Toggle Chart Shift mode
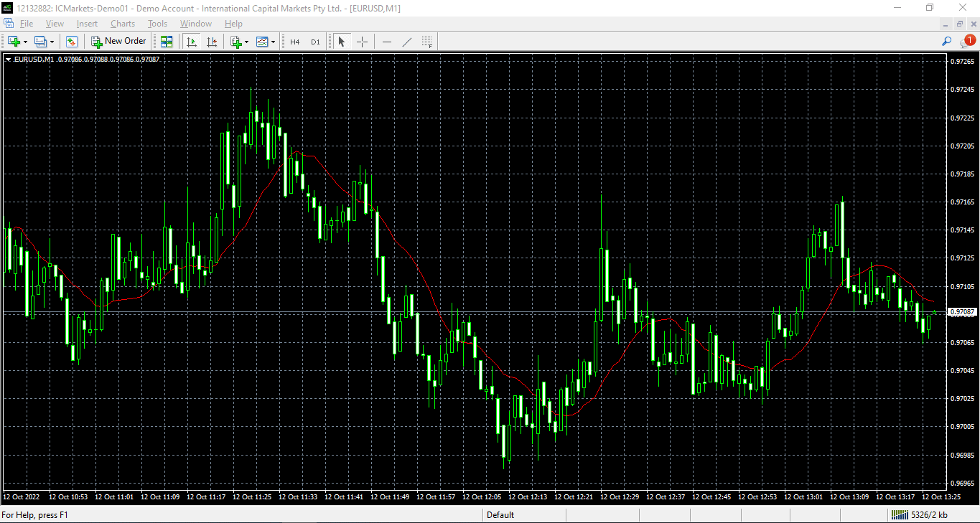This screenshot has height=523, width=980. point(211,42)
